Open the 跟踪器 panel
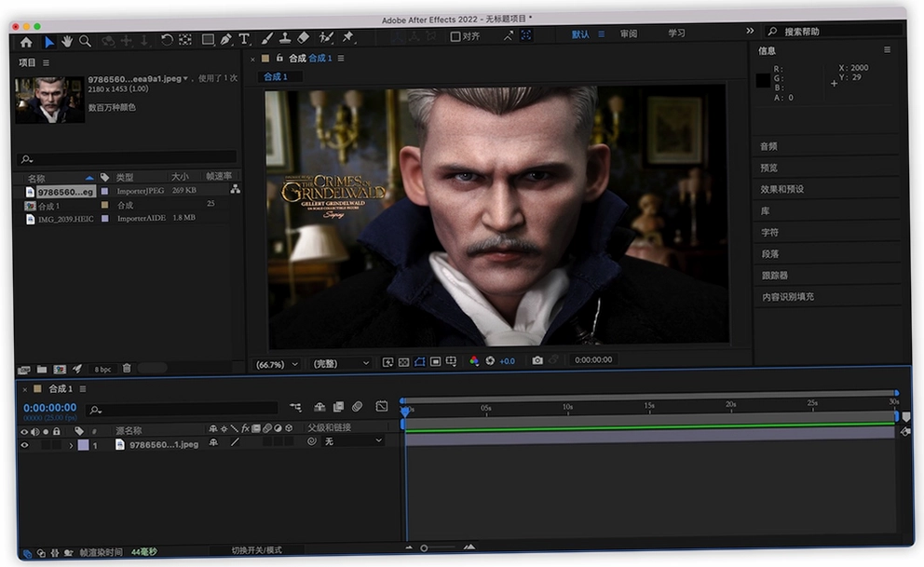The height and width of the screenshot is (567, 924). 774,275
